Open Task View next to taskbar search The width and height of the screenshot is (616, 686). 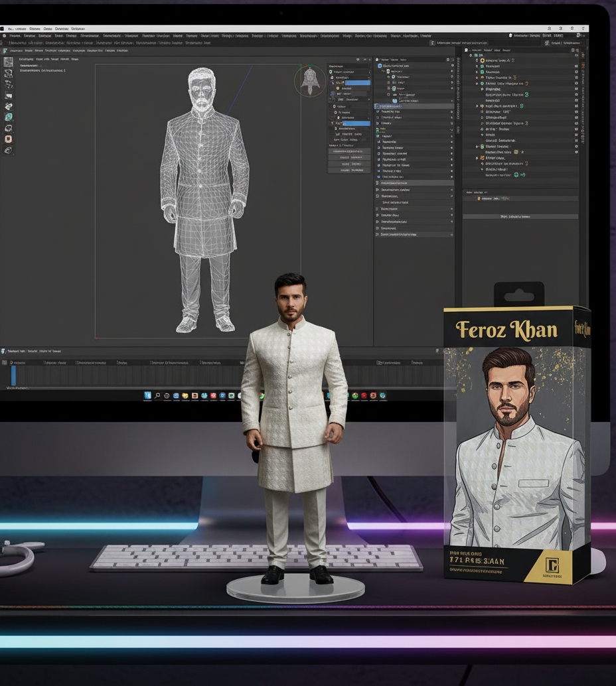(x=167, y=396)
